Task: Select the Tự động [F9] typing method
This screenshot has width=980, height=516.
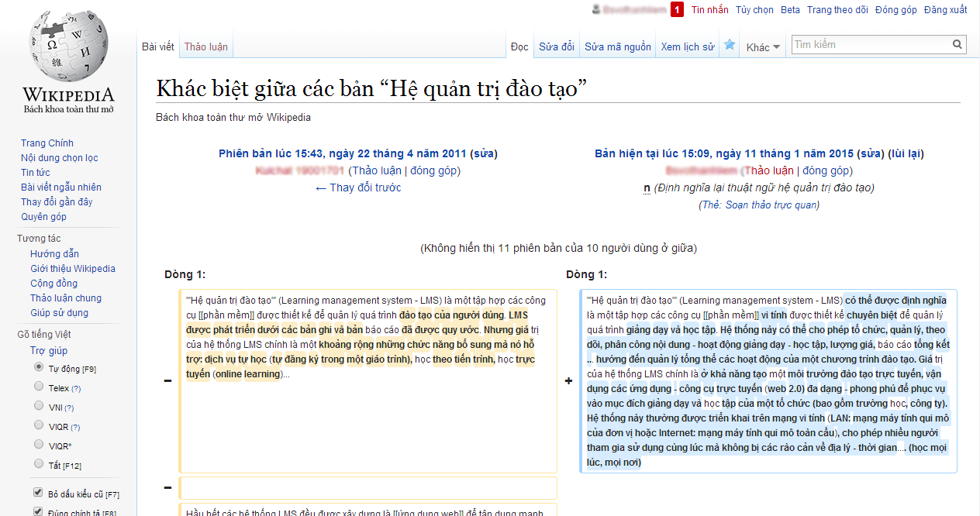Action: [39, 366]
